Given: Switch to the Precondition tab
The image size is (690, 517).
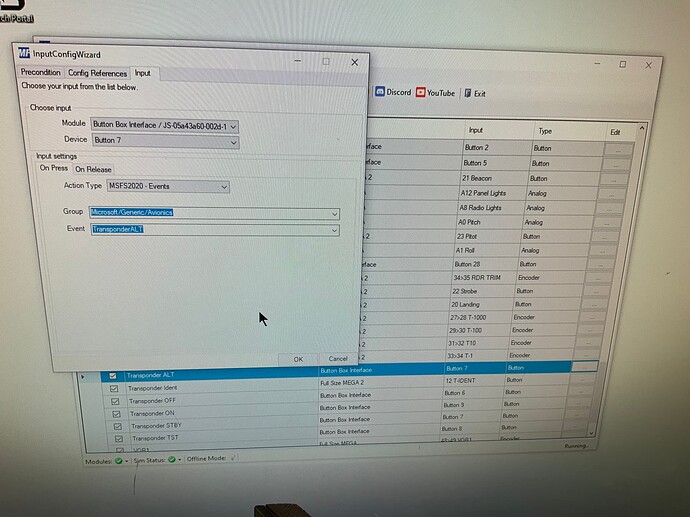Looking at the screenshot, I should (40, 72).
